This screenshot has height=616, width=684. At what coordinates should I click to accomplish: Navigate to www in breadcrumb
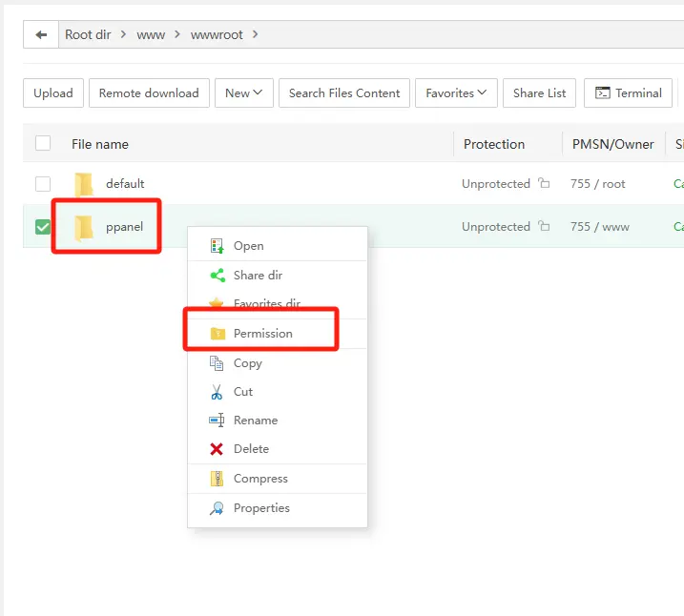tap(151, 35)
